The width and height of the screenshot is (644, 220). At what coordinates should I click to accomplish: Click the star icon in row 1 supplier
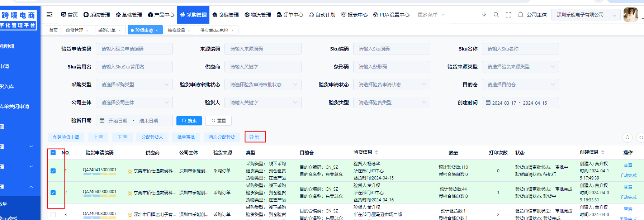(130, 171)
